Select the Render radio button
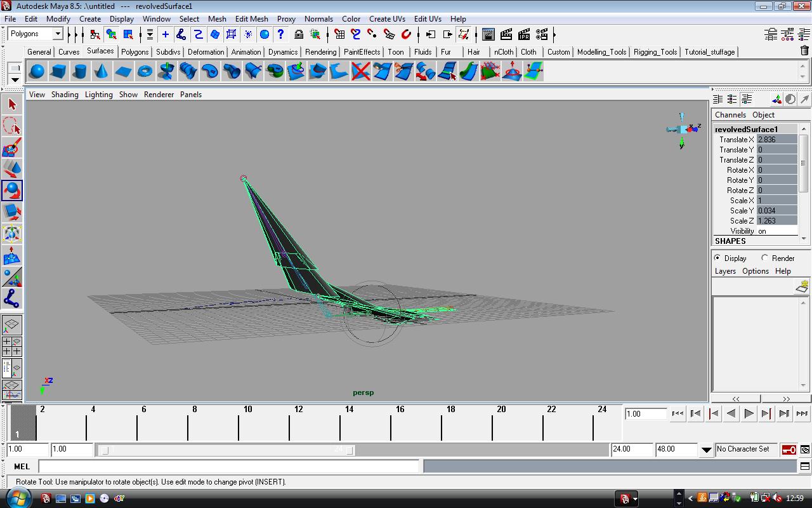812x508 pixels. [x=764, y=258]
